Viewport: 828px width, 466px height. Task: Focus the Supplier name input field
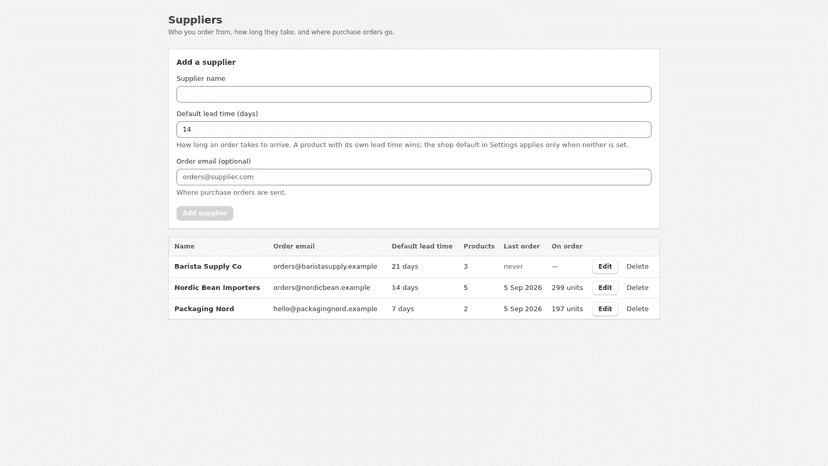[x=413, y=95]
